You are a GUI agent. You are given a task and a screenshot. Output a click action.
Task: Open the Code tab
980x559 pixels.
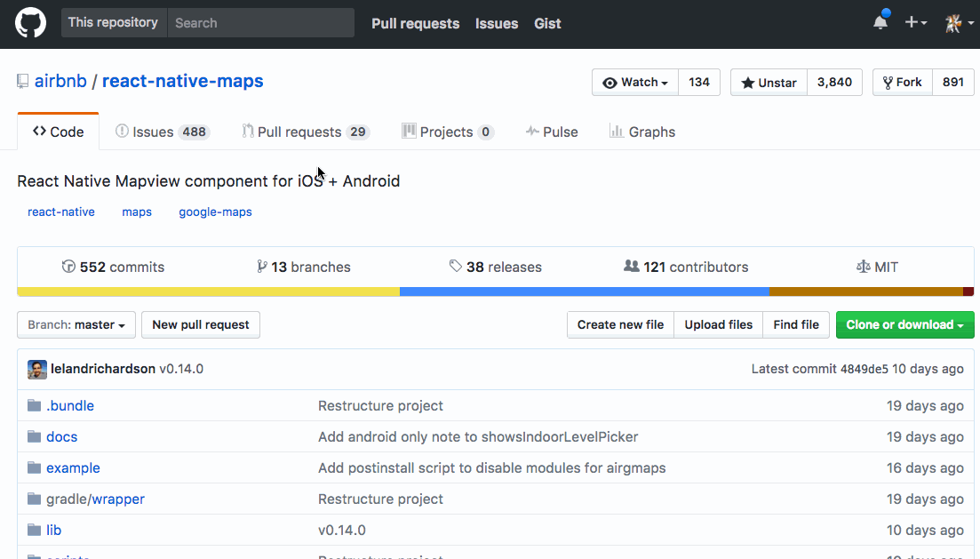pos(58,132)
